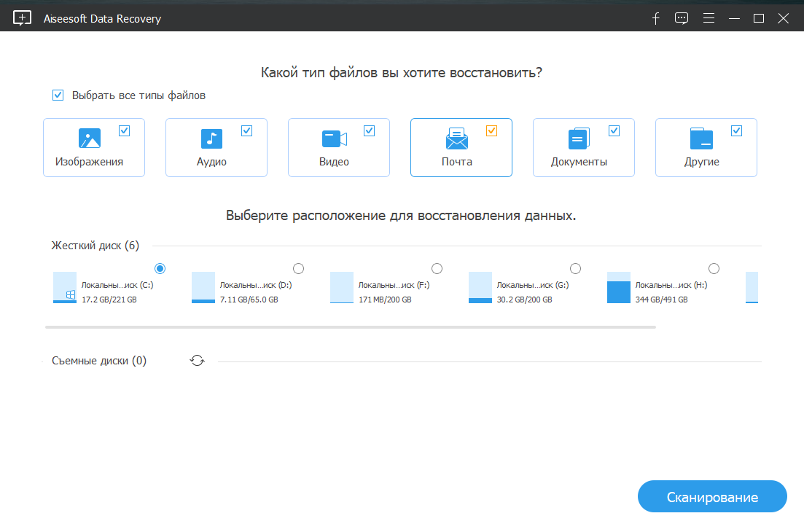Disable the Документы checkbox
This screenshot has height=532, width=804.
[614, 130]
